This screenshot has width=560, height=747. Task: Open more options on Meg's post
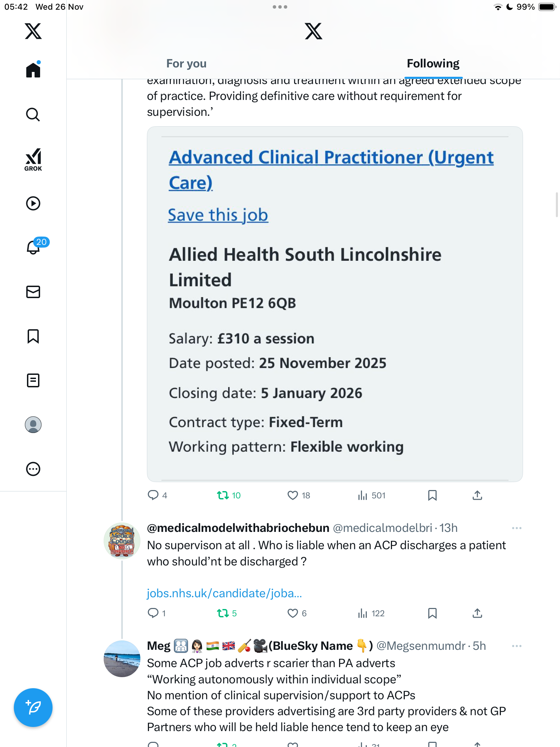[x=516, y=646]
